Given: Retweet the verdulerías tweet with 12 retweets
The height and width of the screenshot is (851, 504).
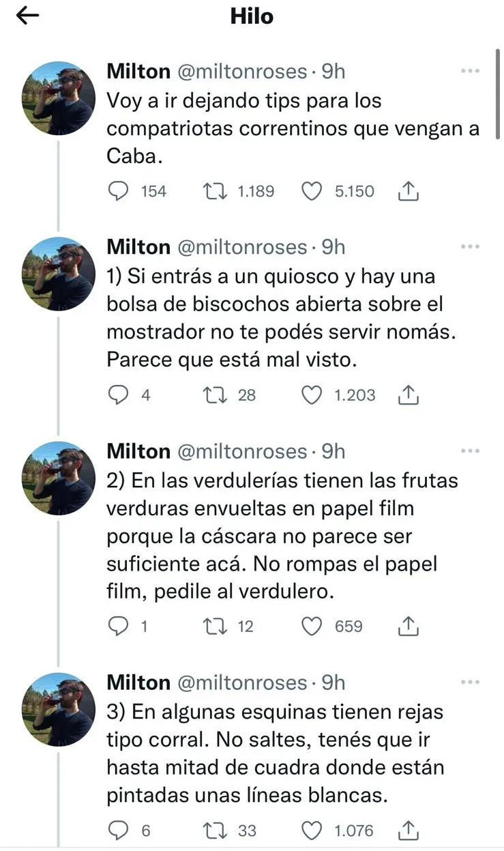Looking at the screenshot, I should (x=216, y=626).
